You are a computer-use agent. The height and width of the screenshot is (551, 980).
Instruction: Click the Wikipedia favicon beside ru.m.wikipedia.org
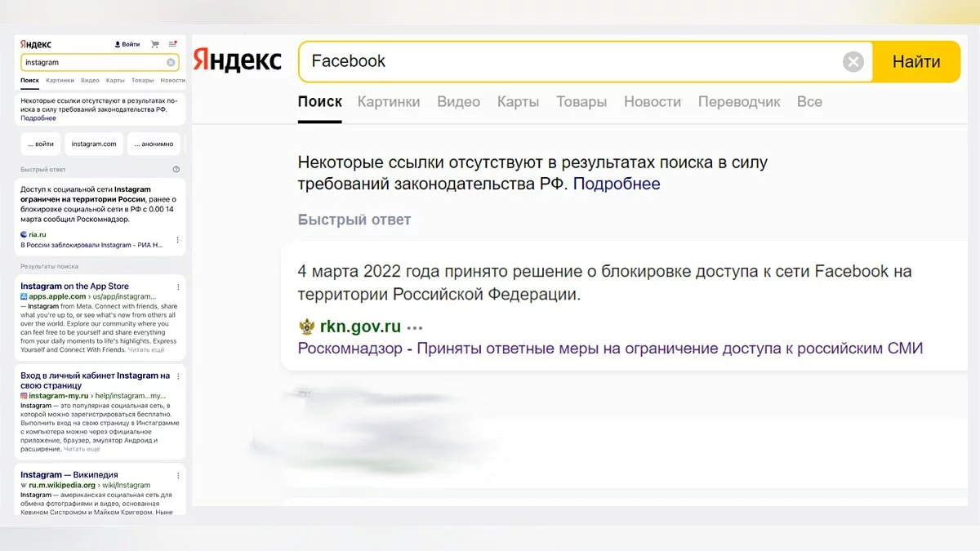pos(24,485)
